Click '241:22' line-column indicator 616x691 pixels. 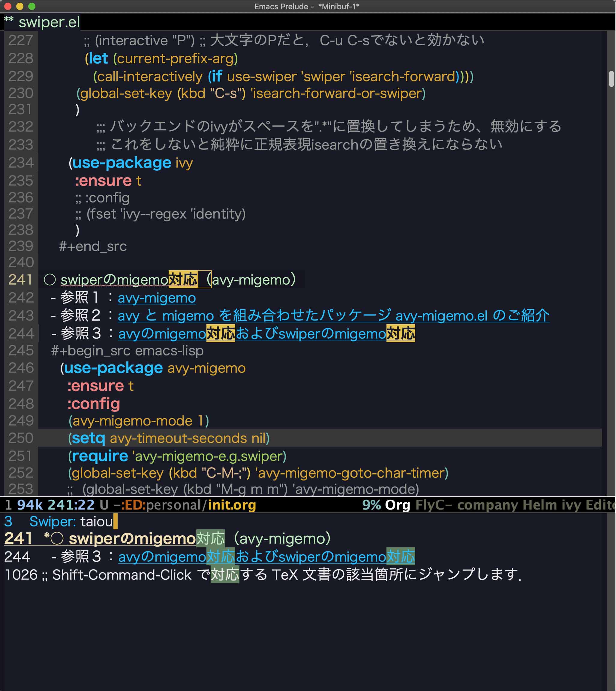tap(71, 505)
